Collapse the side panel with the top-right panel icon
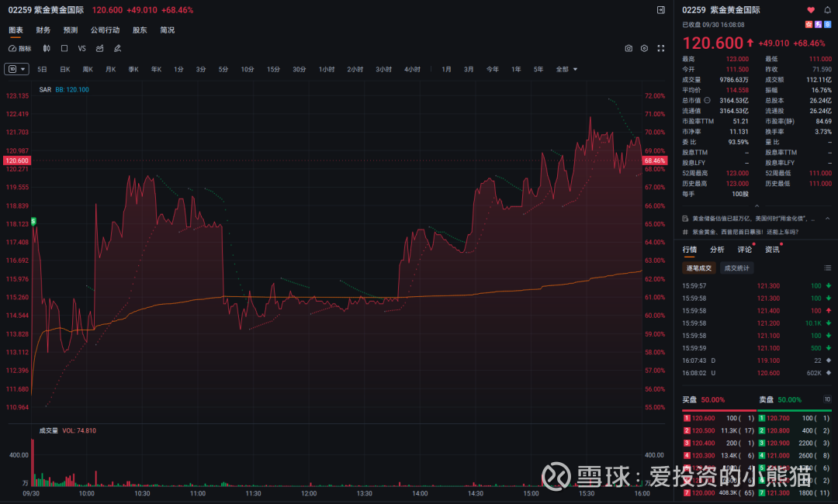Image resolution: width=838 pixels, height=504 pixels. (x=661, y=10)
